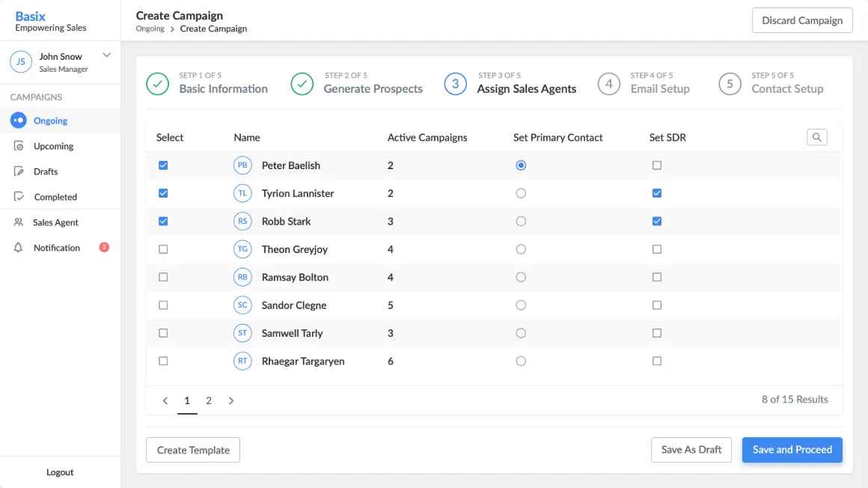Enable Set SDR for Samwell Tarly
The width and height of the screenshot is (868, 488).
[x=656, y=333]
